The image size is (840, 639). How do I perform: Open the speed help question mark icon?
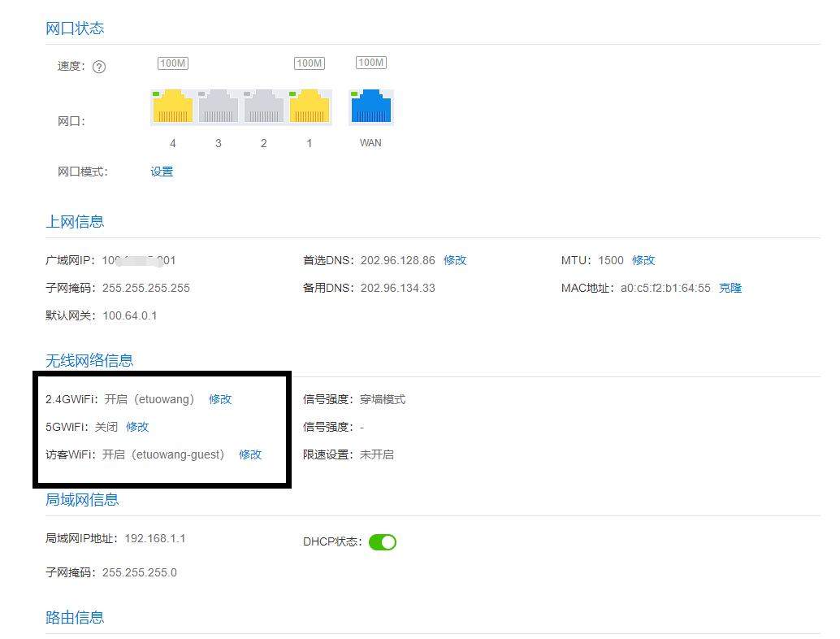point(100,67)
